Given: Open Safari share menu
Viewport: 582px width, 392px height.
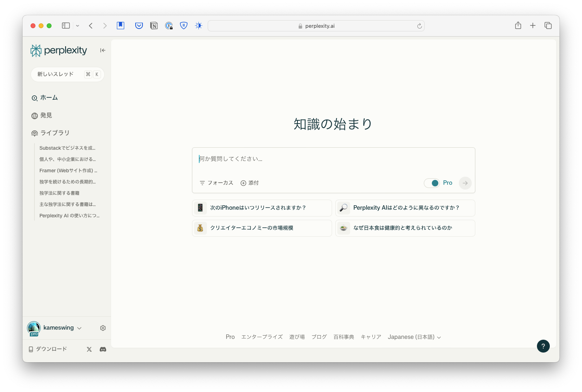Looking at the screenshot, I should [x=518, y=25].
